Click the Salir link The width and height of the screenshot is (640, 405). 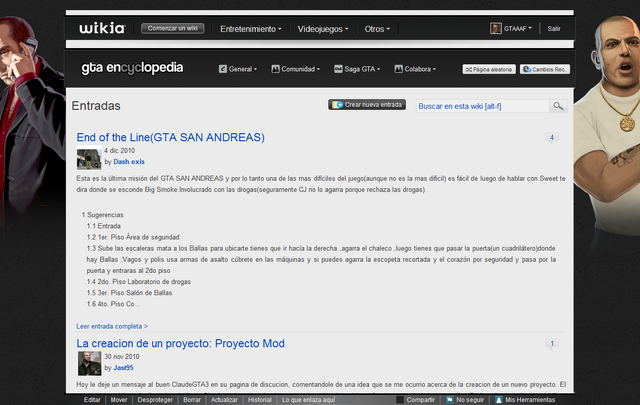(554, 29)
